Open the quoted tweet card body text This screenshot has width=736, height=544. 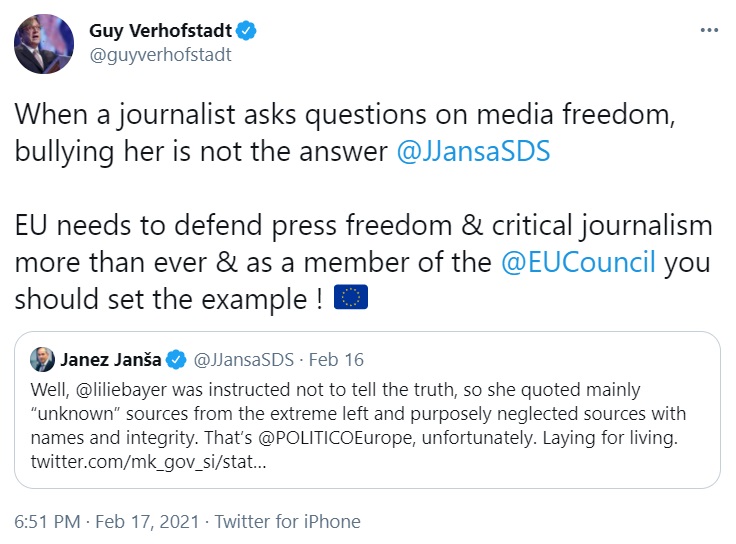[360, 411]
